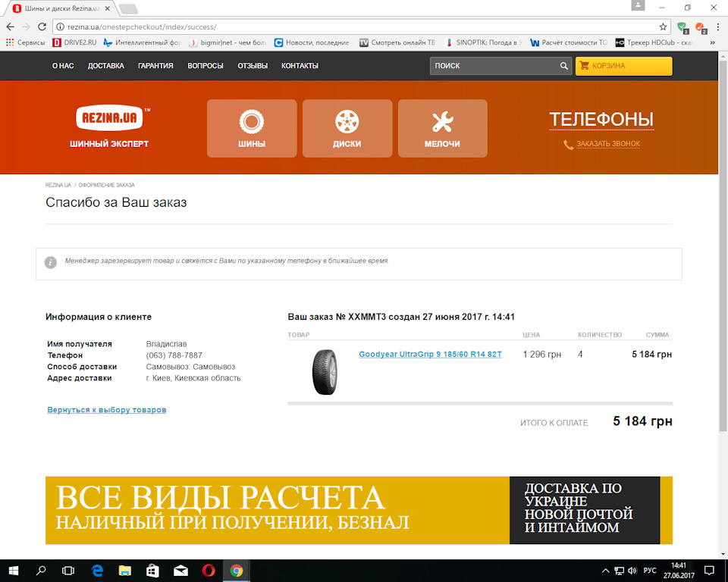Launch Opera browser from taskbar
Viewport: 728px width, 582px height.
(x=209, y=571)
